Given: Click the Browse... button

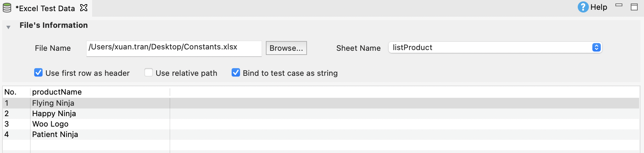Looking at the screenshot, I should click(x=286, y=48).
